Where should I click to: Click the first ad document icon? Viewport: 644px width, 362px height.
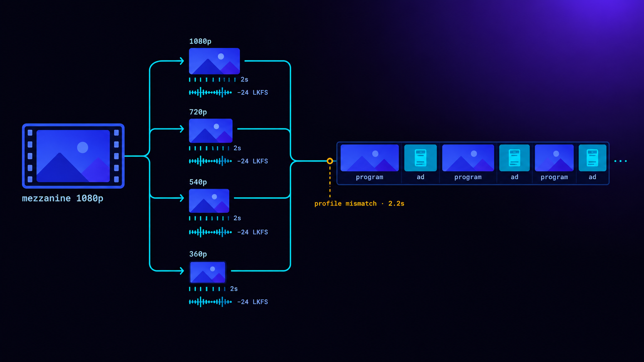(x=421, y=158)
